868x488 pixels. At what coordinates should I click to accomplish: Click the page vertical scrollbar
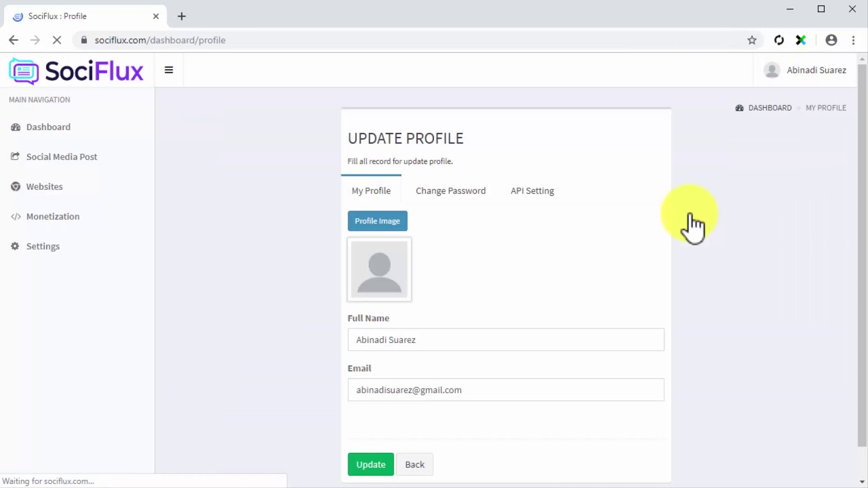[862, 254]
